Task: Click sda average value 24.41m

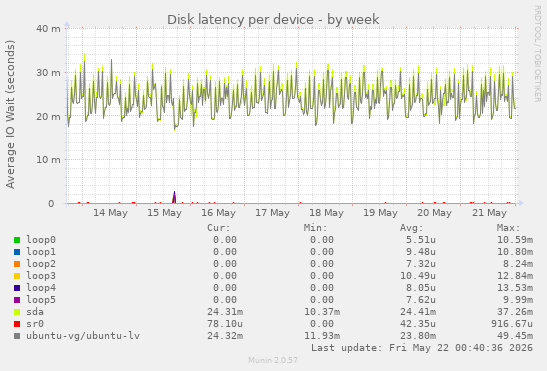Action: tap(418, 312)
